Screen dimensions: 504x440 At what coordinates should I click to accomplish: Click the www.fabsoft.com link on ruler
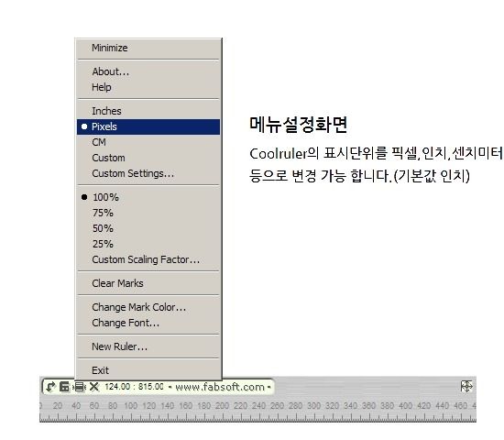click(220, 387)
